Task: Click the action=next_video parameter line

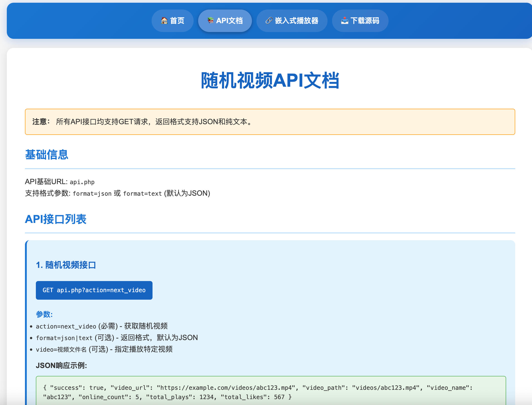Action: tap(102, 326)
